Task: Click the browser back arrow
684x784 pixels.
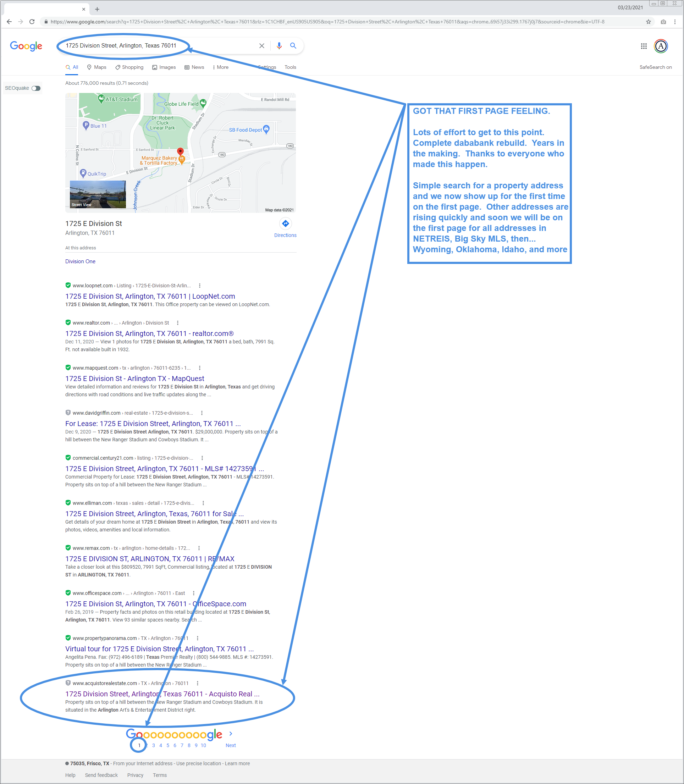Action: click(9, 22)
